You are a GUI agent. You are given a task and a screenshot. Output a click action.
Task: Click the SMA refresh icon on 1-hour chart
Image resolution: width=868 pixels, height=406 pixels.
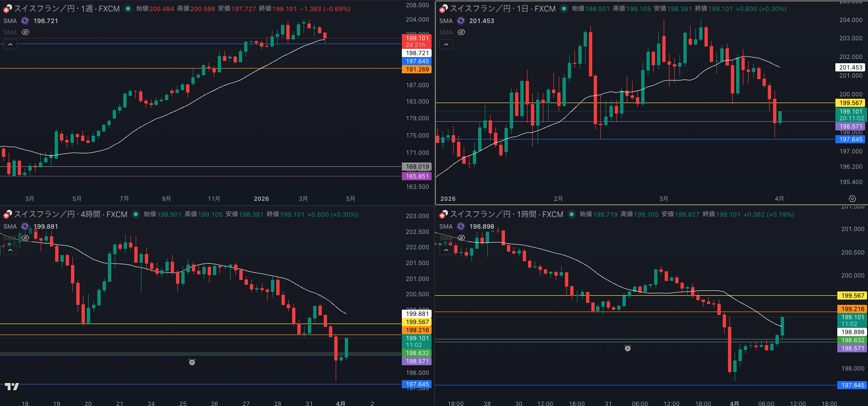[461, 226]
